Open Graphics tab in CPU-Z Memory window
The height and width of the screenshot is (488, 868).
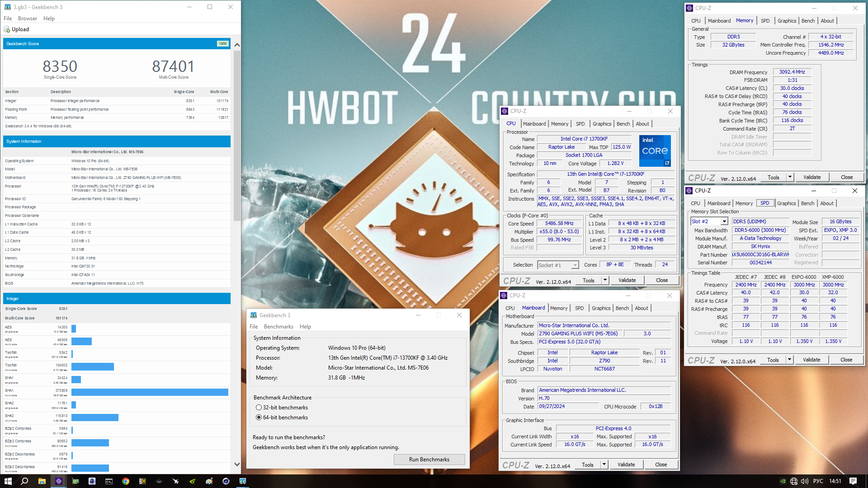[x=787, y=21]
